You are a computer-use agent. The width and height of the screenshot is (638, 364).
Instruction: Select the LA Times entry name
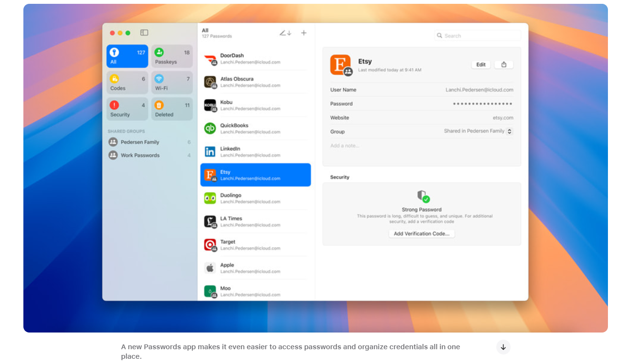point(231,218)
